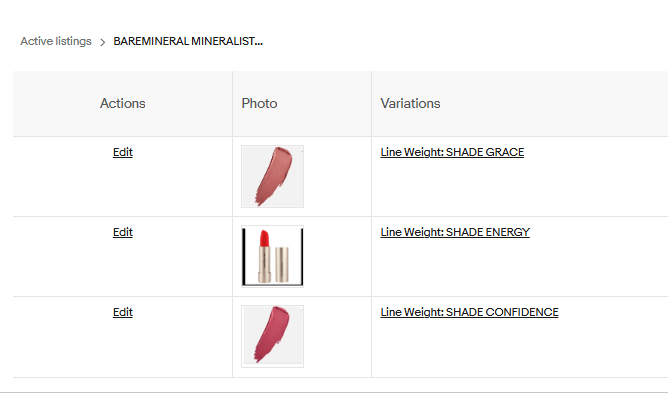Open the SHADE GRACE swatch photo

pos(272,176)
